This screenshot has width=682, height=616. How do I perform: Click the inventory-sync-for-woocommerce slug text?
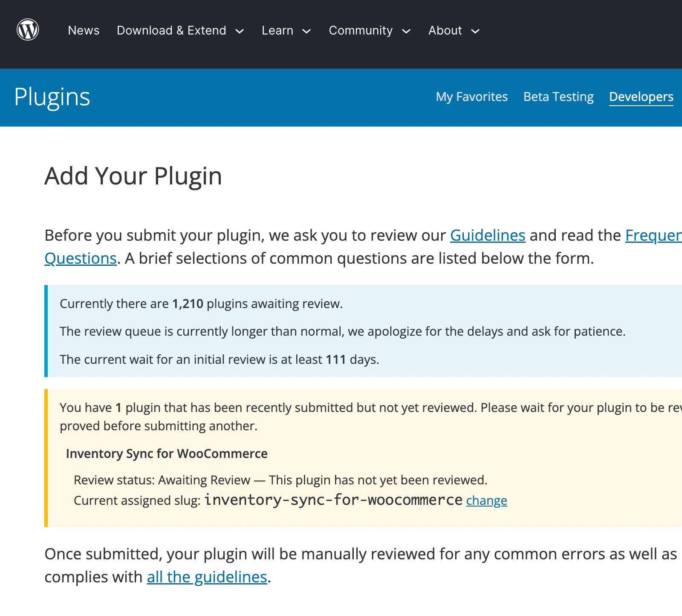point(333,500)
